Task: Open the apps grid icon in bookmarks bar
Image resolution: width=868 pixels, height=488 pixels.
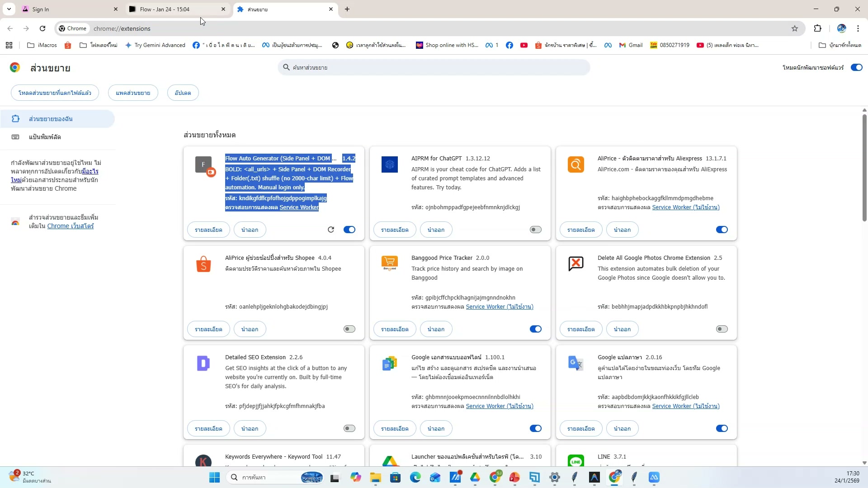Action: point(9,45)
